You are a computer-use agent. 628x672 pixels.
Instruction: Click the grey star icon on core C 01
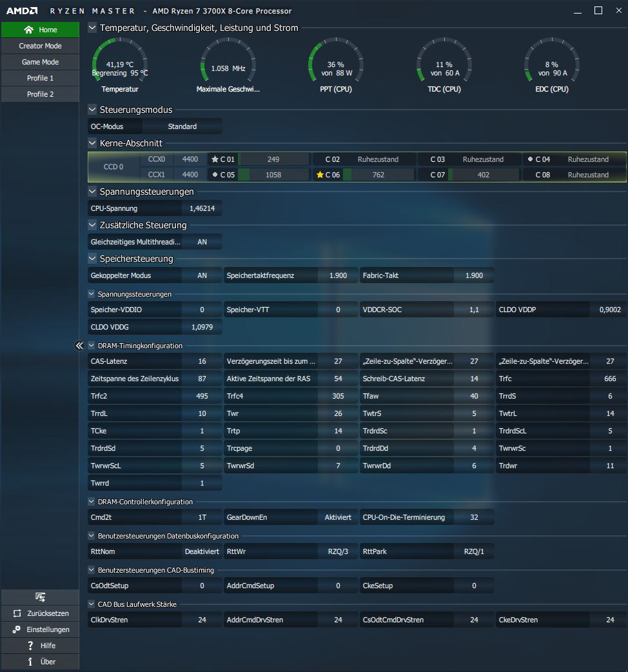[215, 159]
